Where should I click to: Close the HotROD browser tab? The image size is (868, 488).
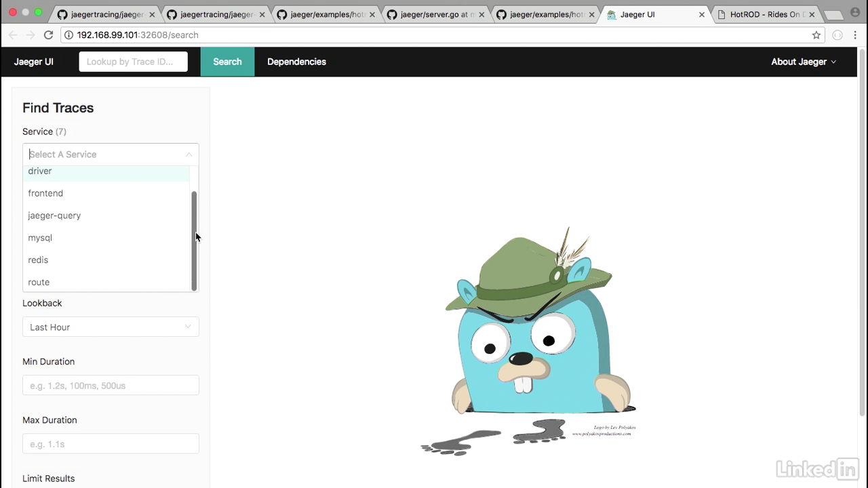(x=812, y=14)
